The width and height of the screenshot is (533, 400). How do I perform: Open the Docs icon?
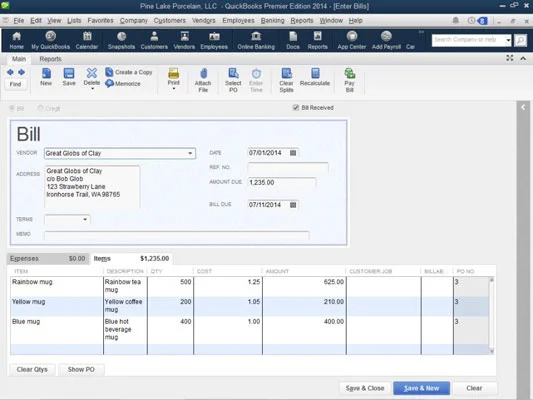(293, 40)
